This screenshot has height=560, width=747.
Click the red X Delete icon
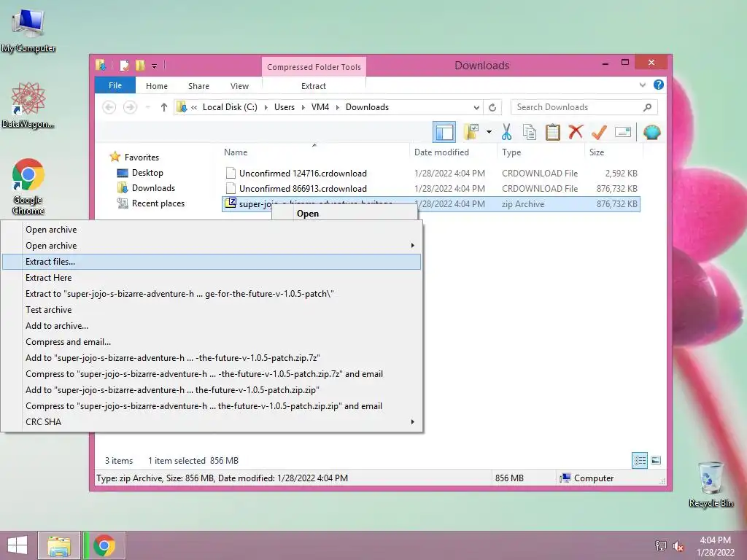tap(576, 132)
